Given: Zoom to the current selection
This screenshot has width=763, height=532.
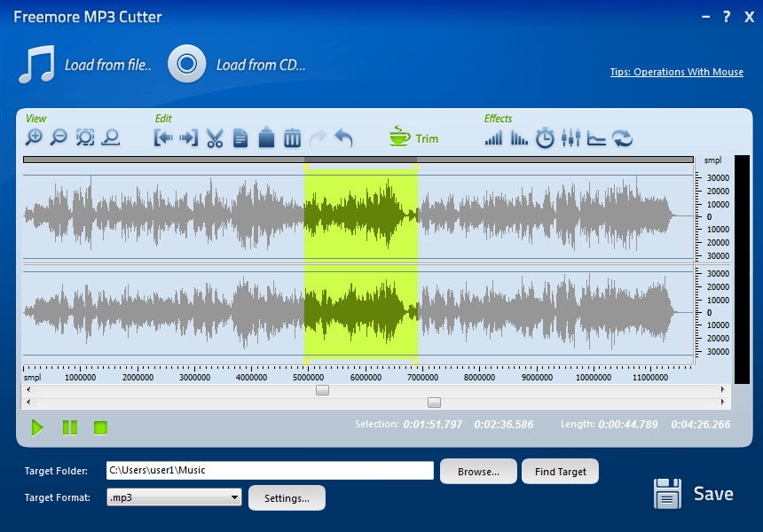Looking at the screenshot, I should point(84,137).
